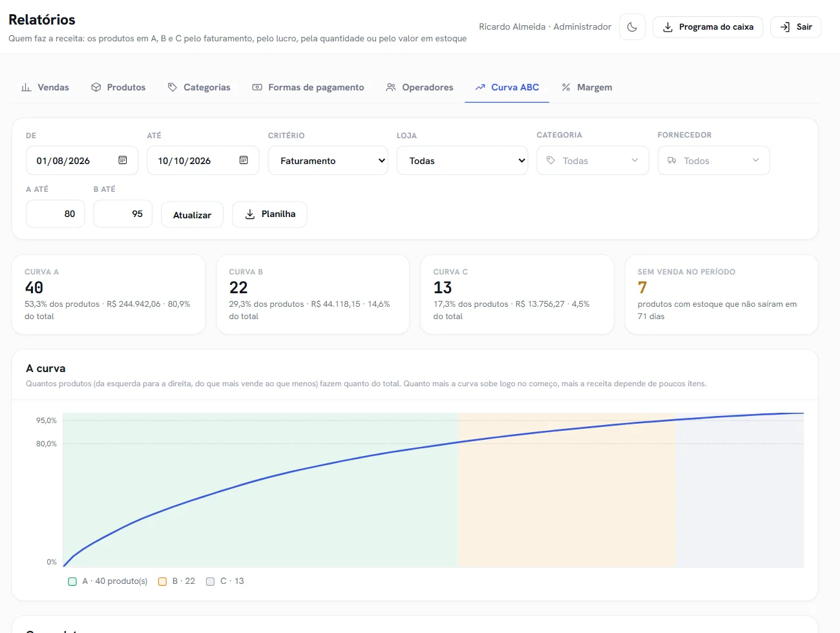
Task: Toggle chart legend item B · 22
Action: click(176, 581)
